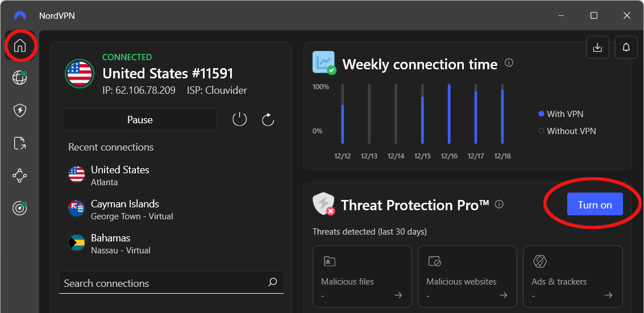
Task: Open the Meshnet nodes sidebar icon
Action: point(20,176)
